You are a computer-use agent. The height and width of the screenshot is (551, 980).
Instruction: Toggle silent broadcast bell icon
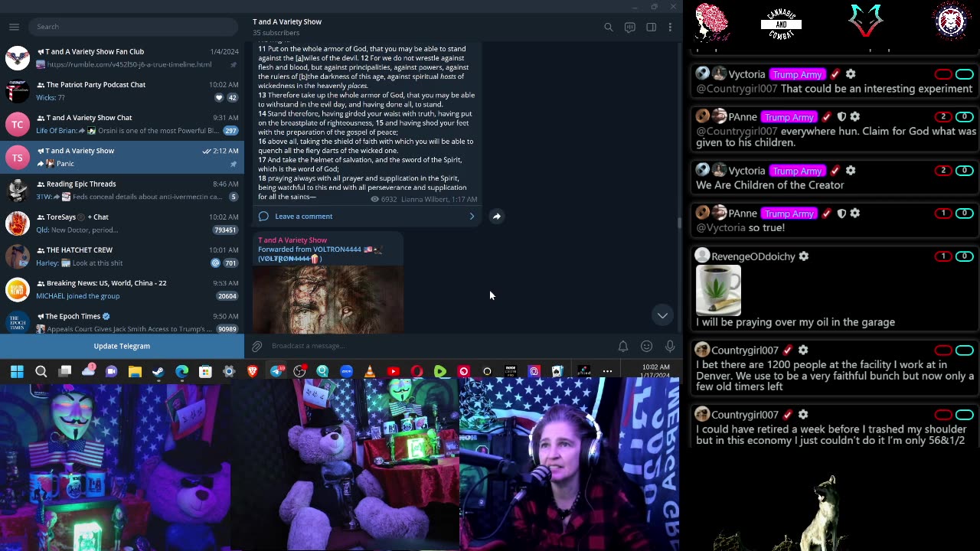(x=623, y=346)
